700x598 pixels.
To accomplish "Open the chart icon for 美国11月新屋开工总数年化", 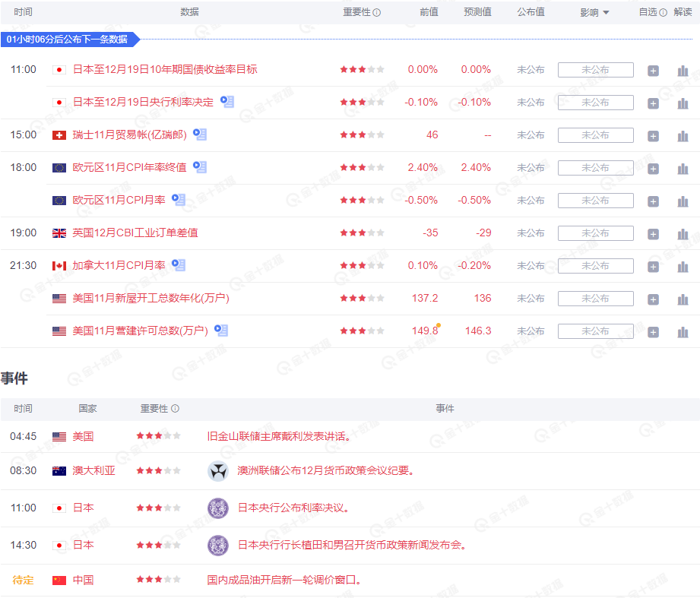I will (683, 298).
